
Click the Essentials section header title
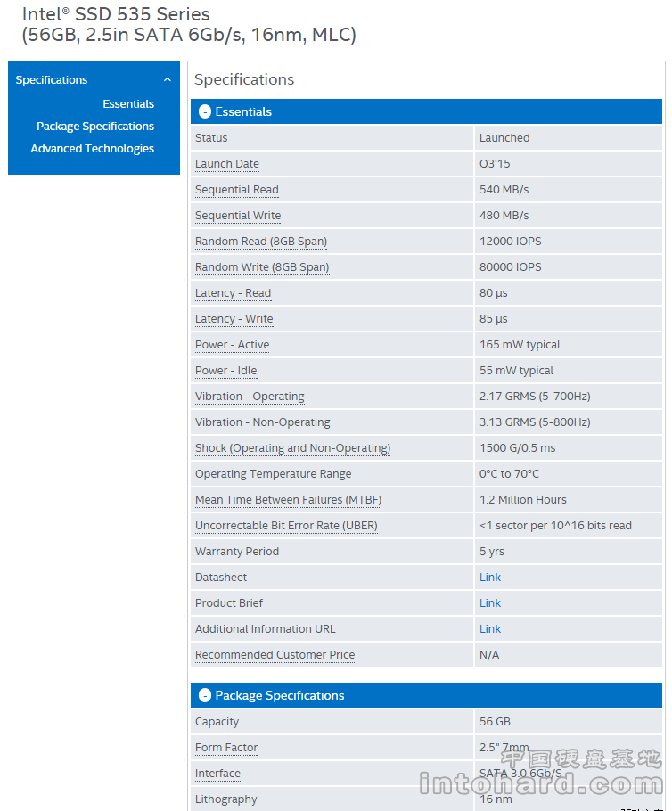243,111
